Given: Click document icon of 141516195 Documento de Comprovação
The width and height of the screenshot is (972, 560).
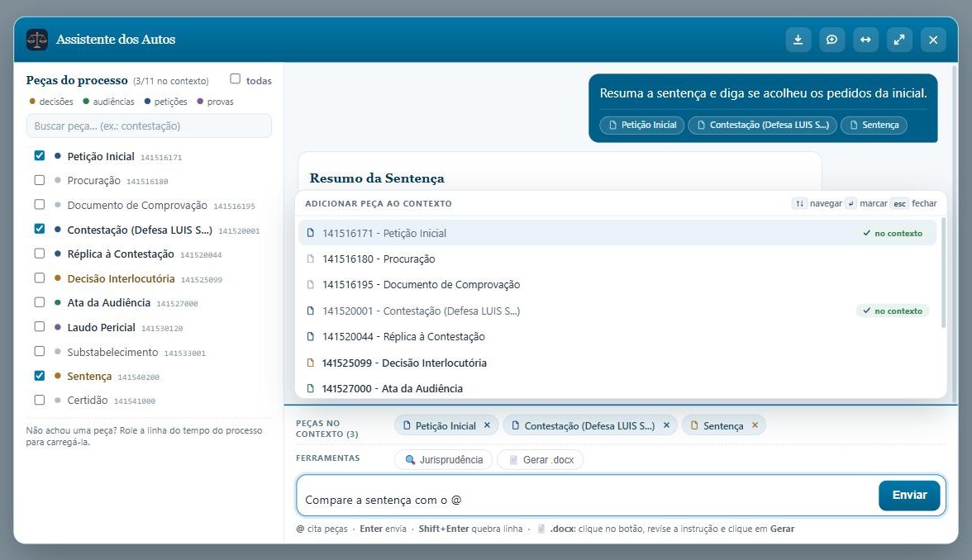Looking at the screenshot, I should 311,285.
